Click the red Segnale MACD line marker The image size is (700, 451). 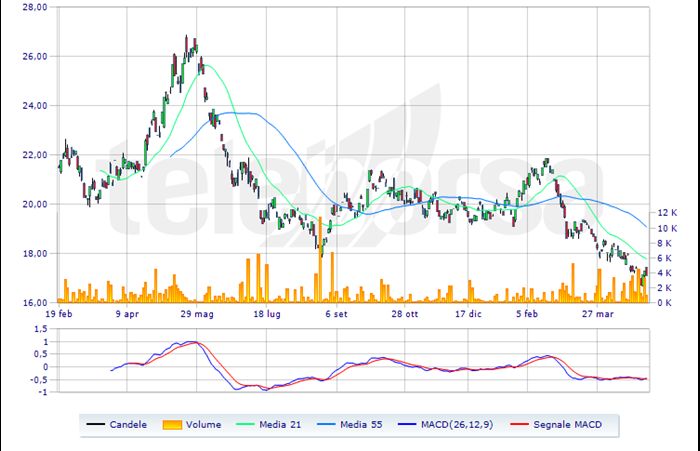(x=520, y=424)
